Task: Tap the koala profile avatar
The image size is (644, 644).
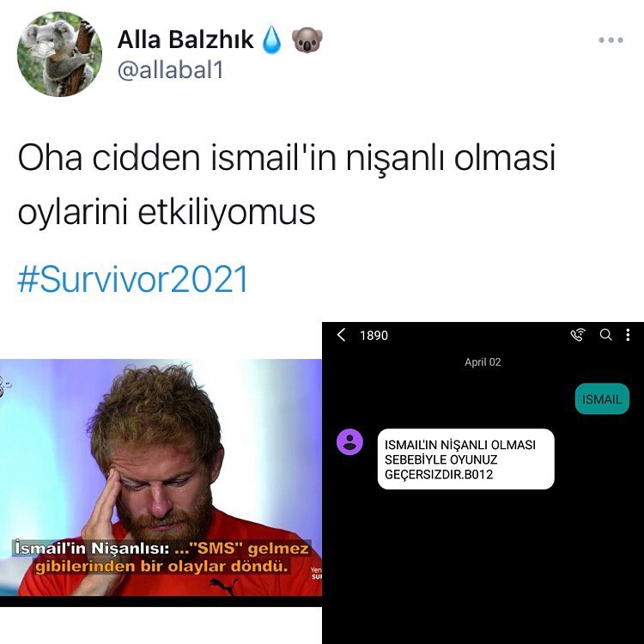Action: click(x=59, y=54)
